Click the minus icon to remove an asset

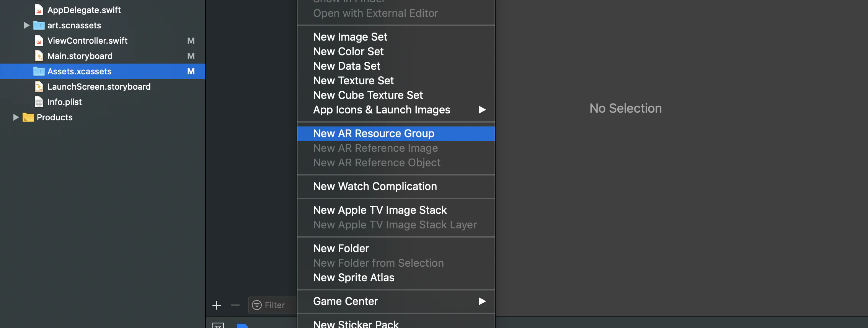point(235,305)
